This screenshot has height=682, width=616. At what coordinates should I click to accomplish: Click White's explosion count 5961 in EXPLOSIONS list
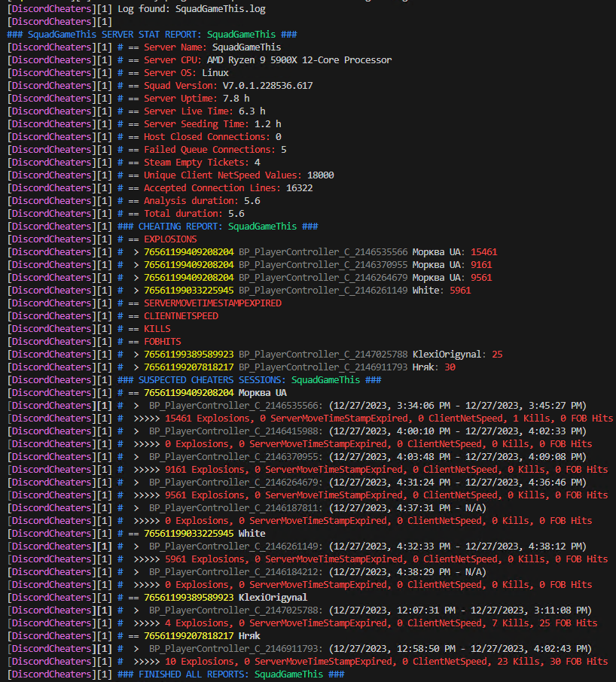(x=460, y=290)
